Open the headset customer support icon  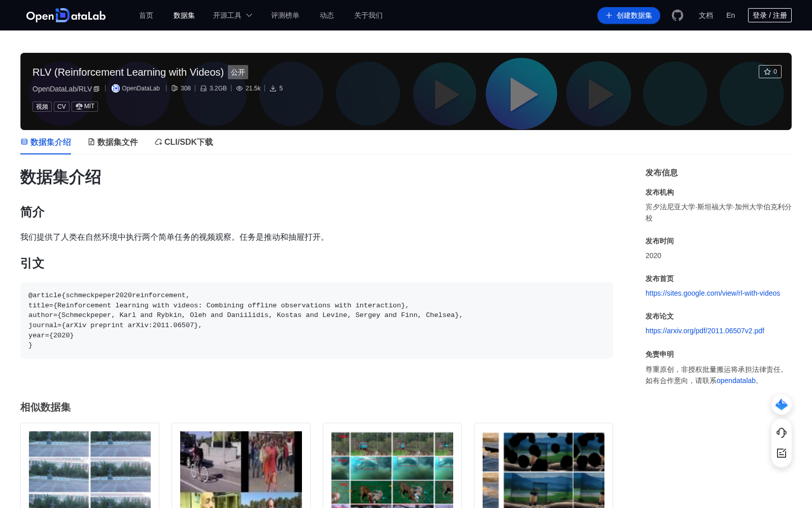point(782,433)
